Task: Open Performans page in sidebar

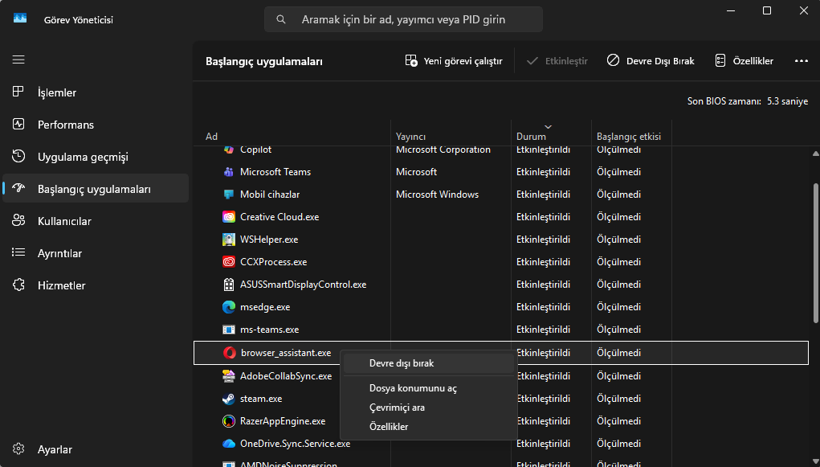Action: [65, 125]
